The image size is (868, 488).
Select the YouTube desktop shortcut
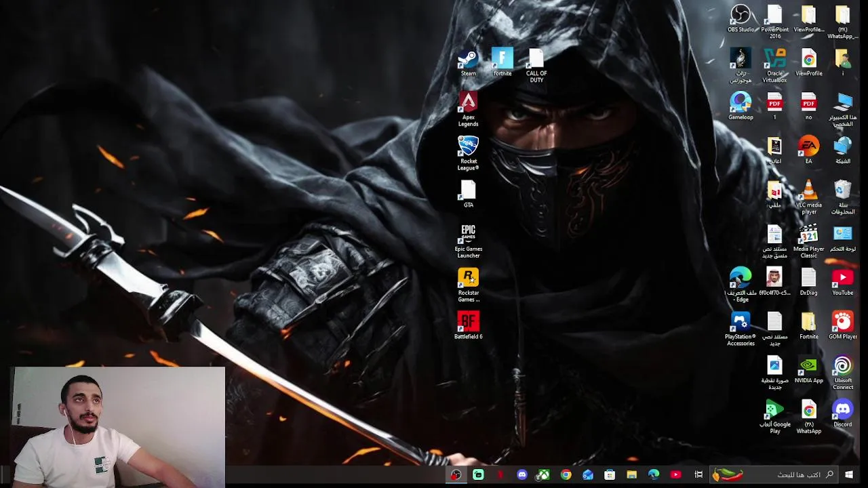point(842,282)
